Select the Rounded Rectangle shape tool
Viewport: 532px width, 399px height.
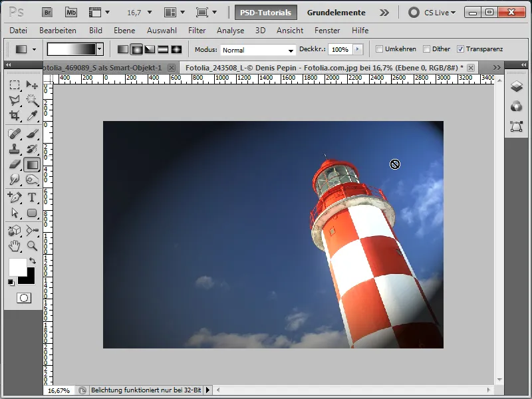(32, 213)
